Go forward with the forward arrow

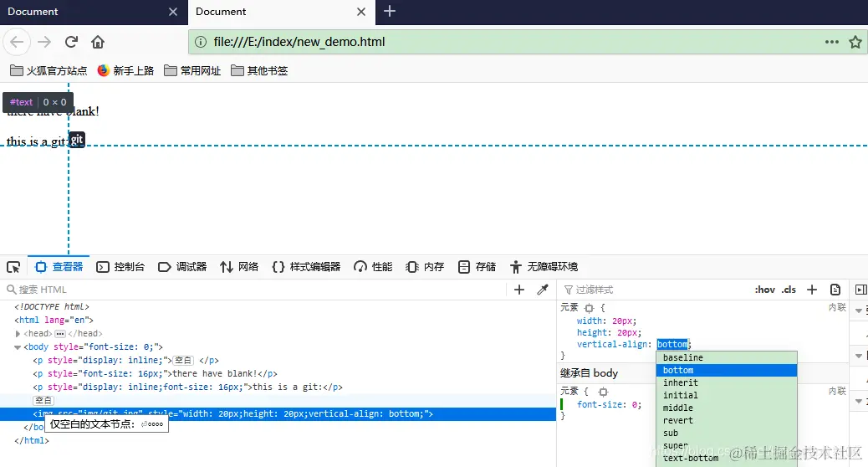(44, 42)
